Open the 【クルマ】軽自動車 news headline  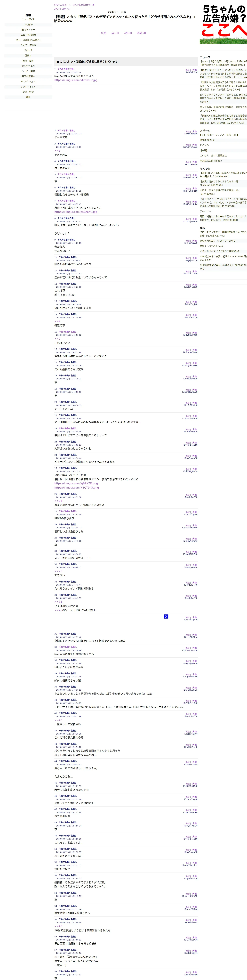point(223,63)
